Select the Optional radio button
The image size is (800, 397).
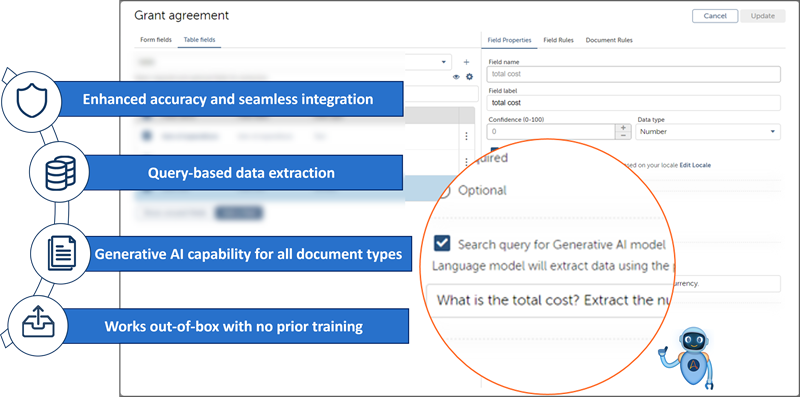point(443,191)
